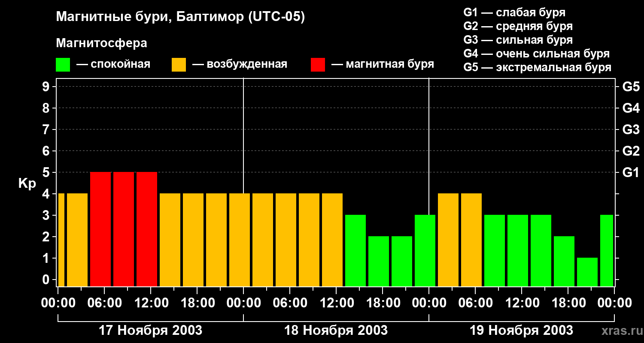Click the 'G3 — сильная буря' legend line
Viewport: 644px width, 343px height.
coord(518,40)
